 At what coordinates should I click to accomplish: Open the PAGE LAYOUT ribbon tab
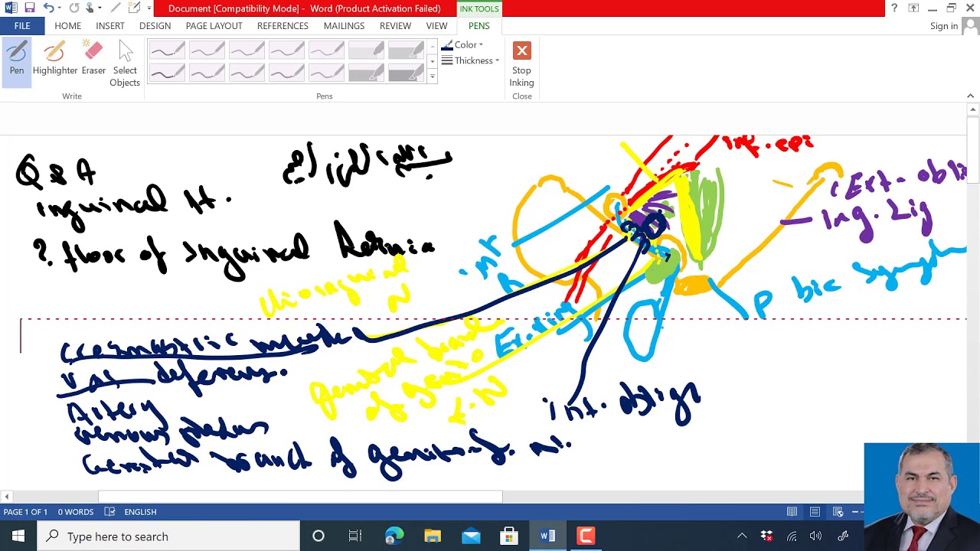(214, 26)
